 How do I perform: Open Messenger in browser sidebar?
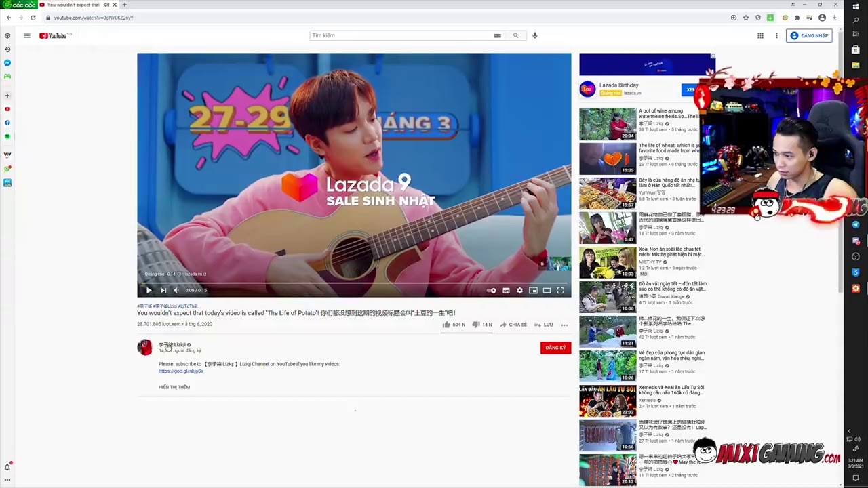(7, 62)
